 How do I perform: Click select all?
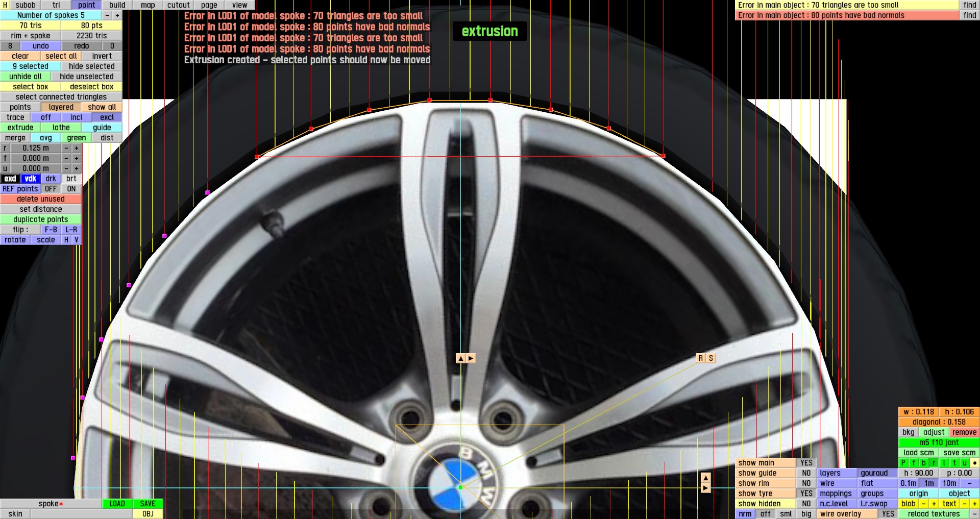[61, 56]
